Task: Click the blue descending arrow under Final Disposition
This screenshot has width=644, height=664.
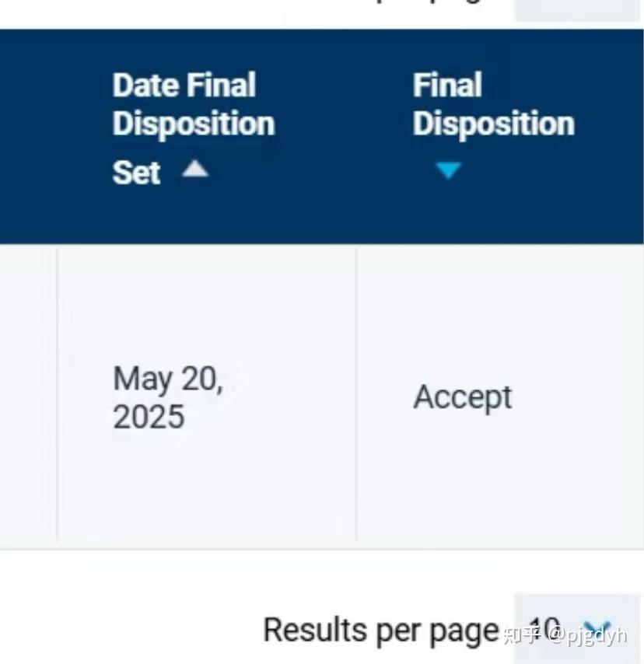Action: tap(449, 170)
